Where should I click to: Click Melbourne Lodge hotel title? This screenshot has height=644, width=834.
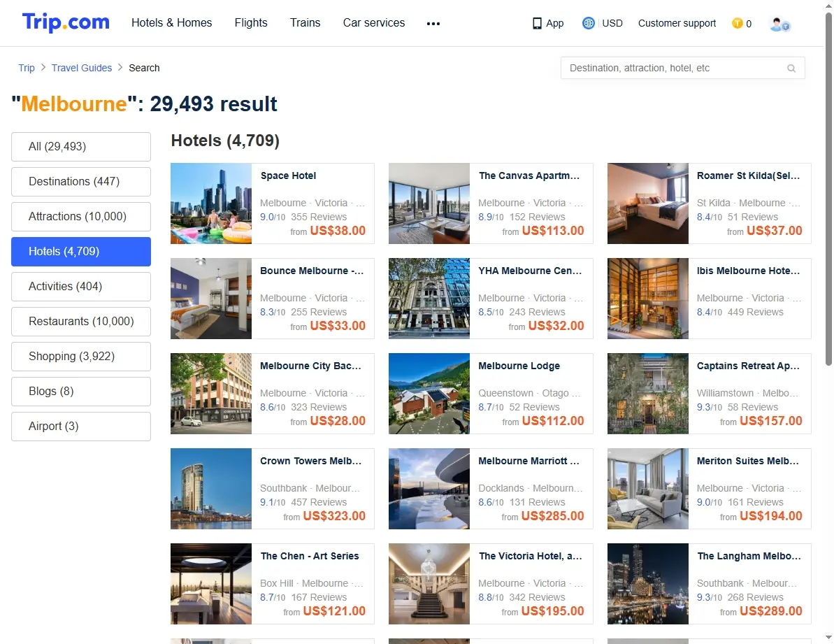519,366
